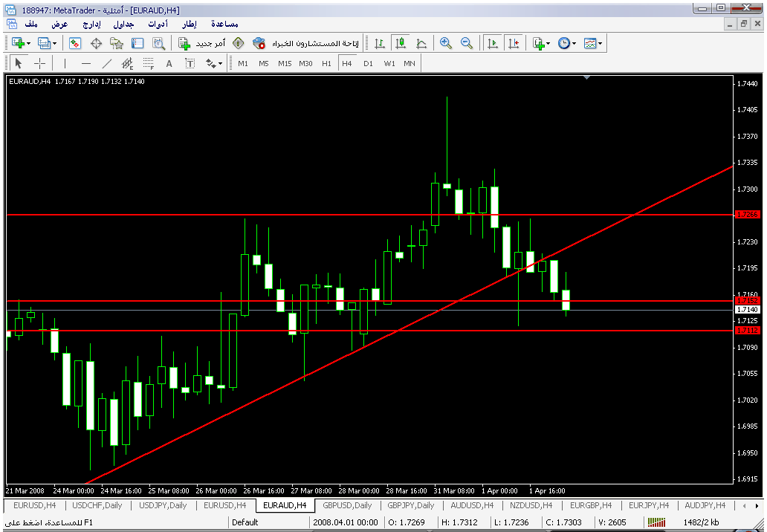Select the D1 timeframe button
This screenshot has height=532, width=767.
[x=368, y=63]
